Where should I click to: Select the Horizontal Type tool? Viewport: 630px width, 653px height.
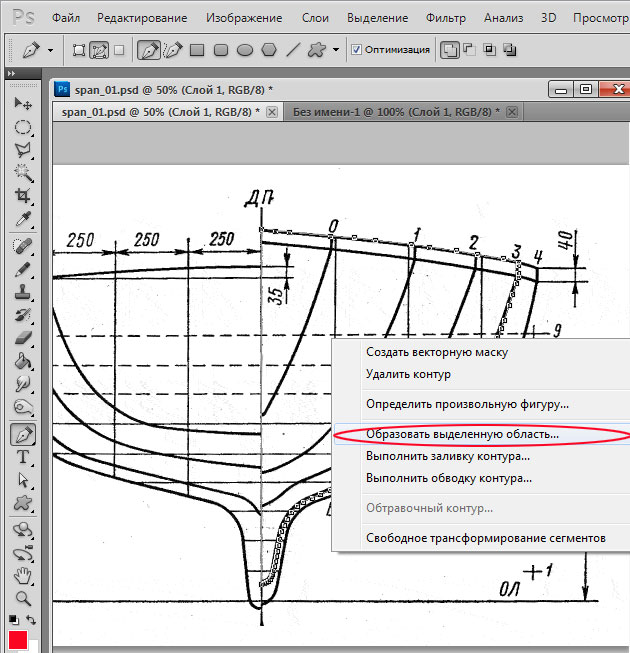click(x=22, y=457)
